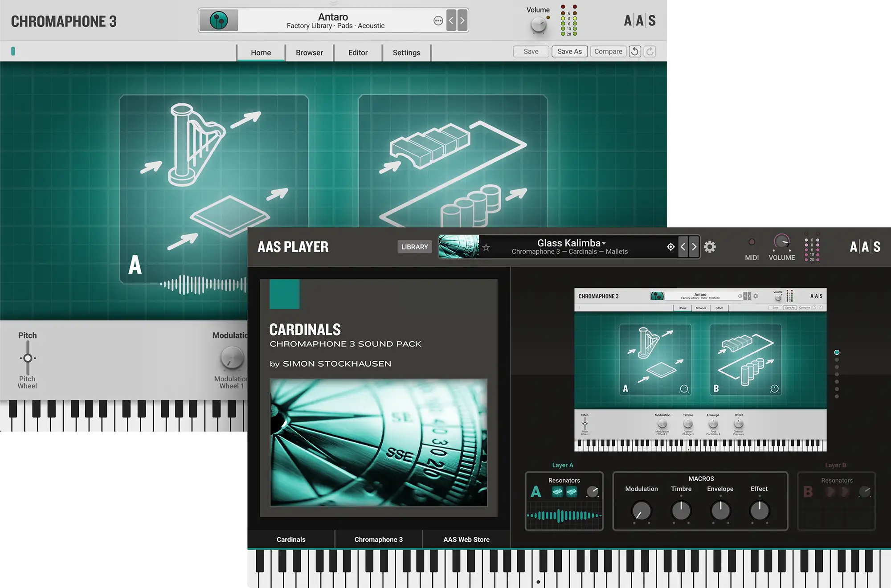Open the Home tab in Chromaphone 3
The image size is (891, 588).
261,53
